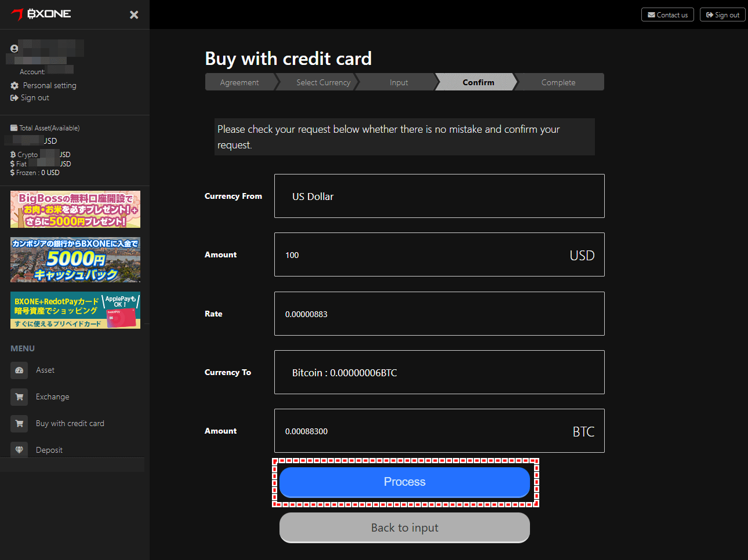Select the Complete step
748x560 pixels.
pyautogui.click(x=558, y=82)
